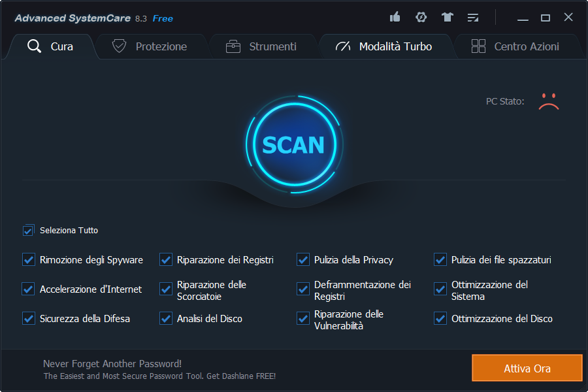The image size is (588, 392).
Task: Toggle the Ottimizzazione del Disco checkbox
Action: pyautogui.click(x=440, y=319)
